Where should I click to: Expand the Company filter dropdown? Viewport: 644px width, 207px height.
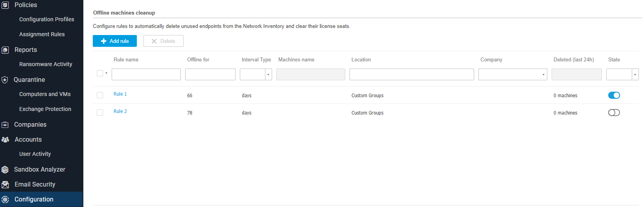[x=512, y=74]
